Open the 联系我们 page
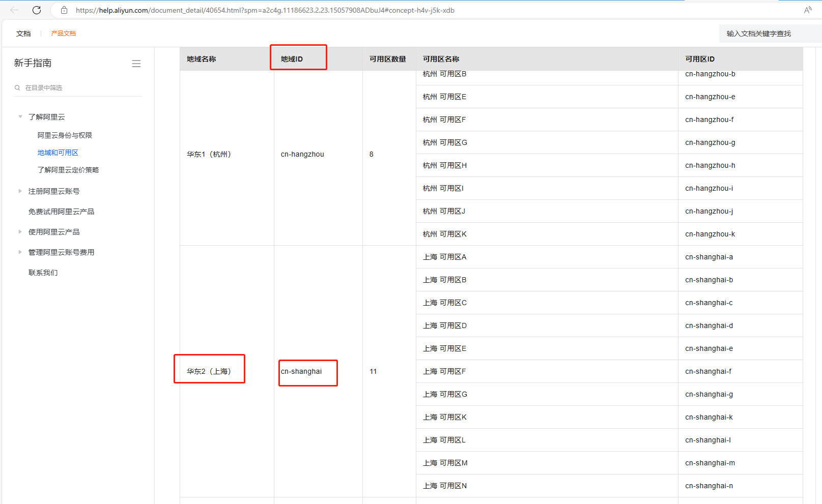 click(43, 273)
